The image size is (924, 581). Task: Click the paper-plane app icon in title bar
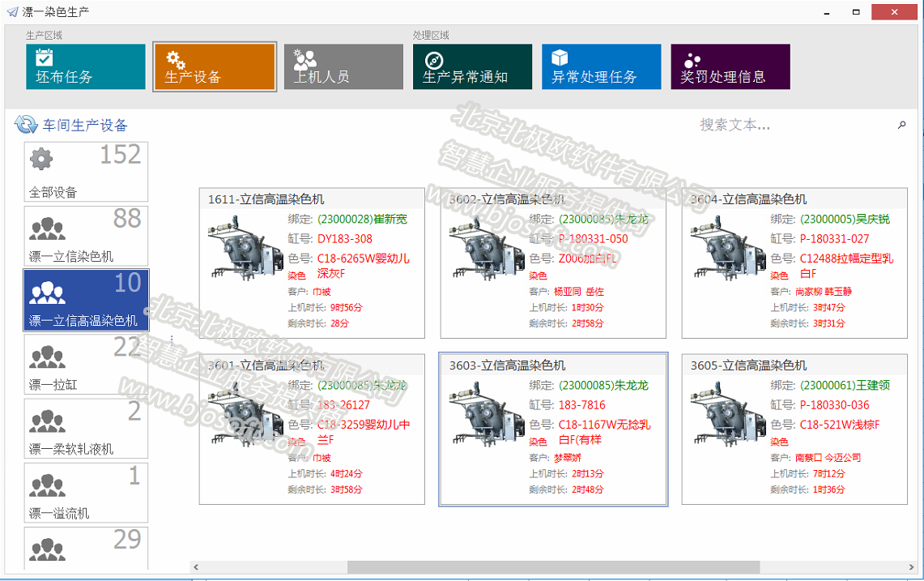click(x=12, y=11)
